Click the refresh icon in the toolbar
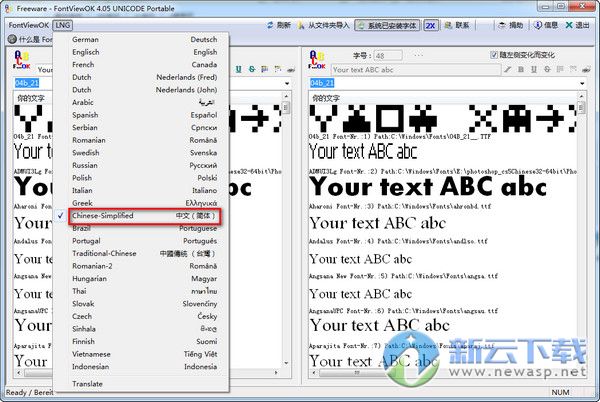The width and height of the screenshot is (600, 402). click(x=270, y=25)
